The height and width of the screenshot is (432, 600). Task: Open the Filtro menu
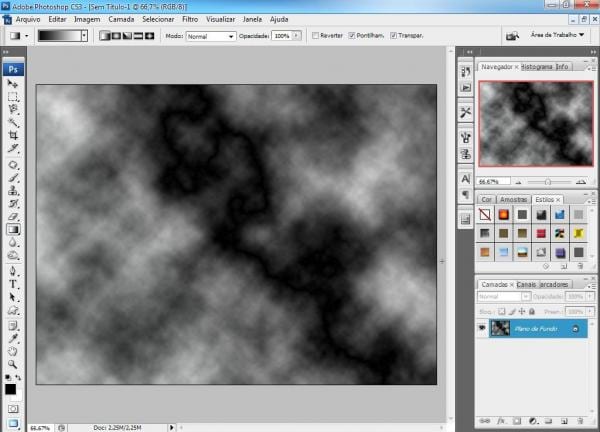tap(190, 19)
